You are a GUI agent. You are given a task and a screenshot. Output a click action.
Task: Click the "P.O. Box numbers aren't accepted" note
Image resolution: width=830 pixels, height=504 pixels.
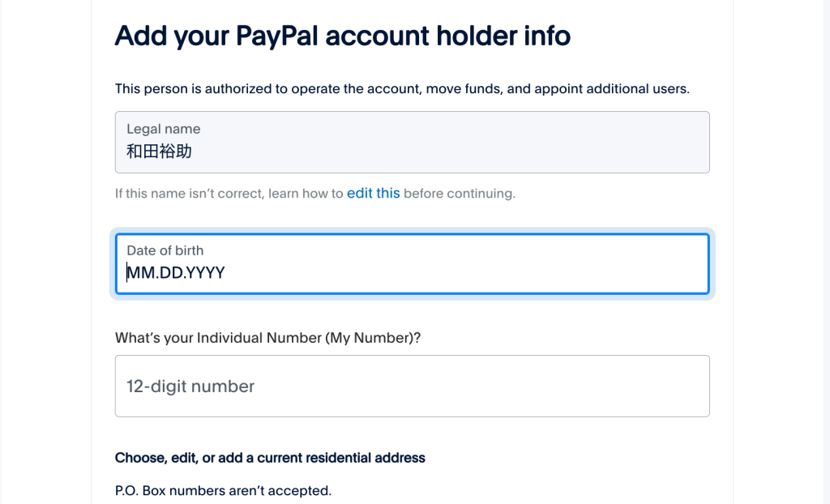223,490
